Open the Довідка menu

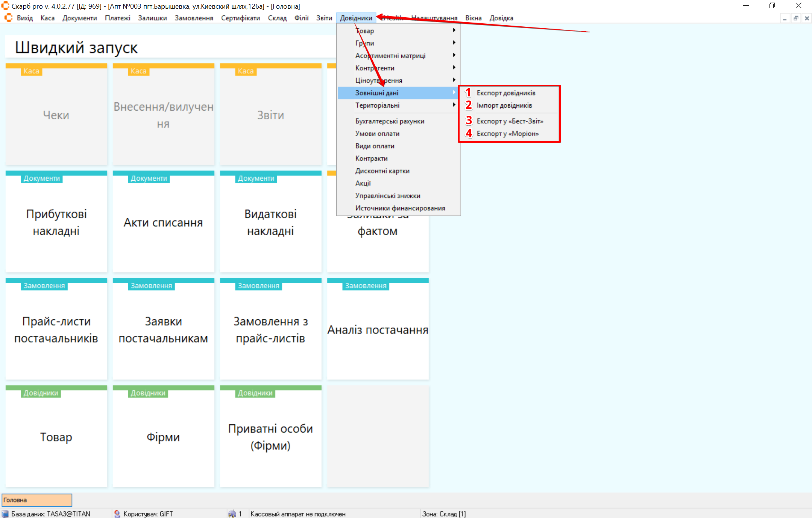click(501, 18)
